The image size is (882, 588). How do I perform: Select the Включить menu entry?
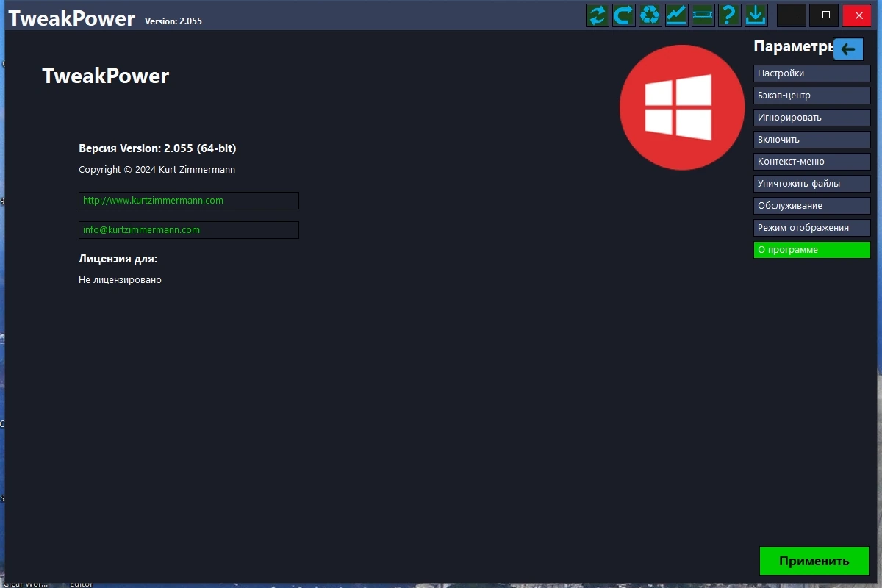(812, 140)
